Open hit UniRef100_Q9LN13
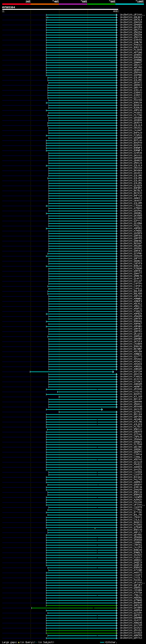This screenshot has width=146, height=644. click(x=131, y=17)
